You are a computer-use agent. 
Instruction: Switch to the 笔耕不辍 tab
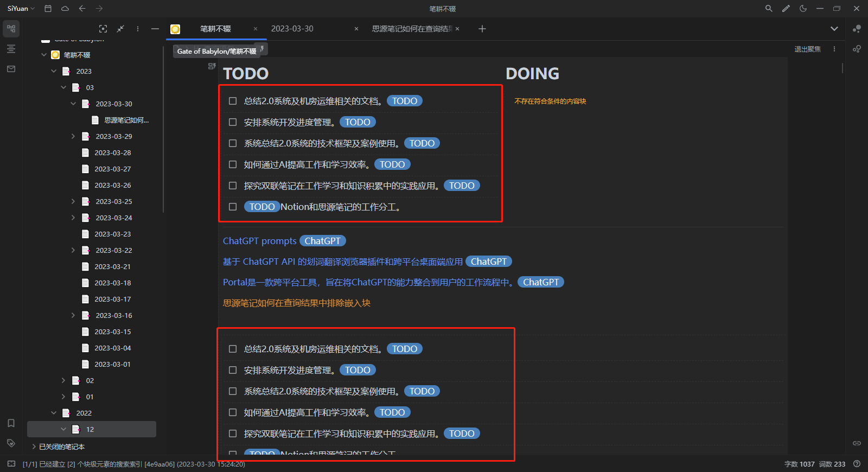pos(216,29)
